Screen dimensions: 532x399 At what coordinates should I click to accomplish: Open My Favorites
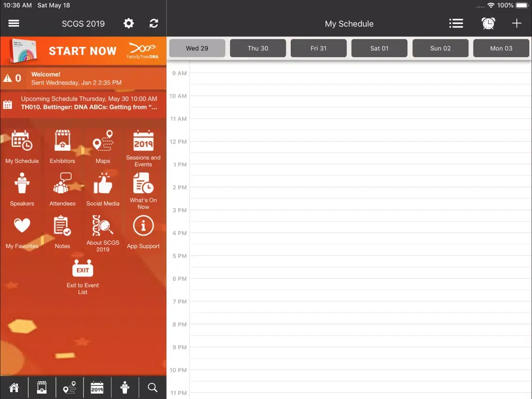click(22, 232)
